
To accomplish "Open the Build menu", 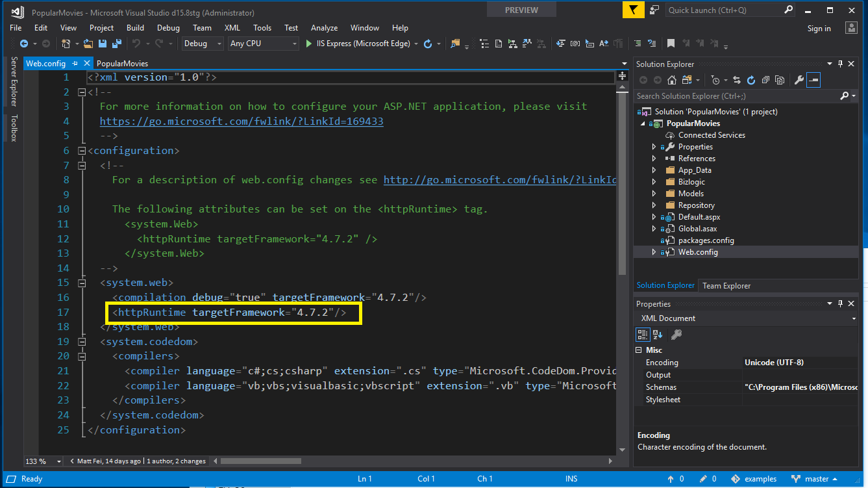I will (x=135, y=27).
